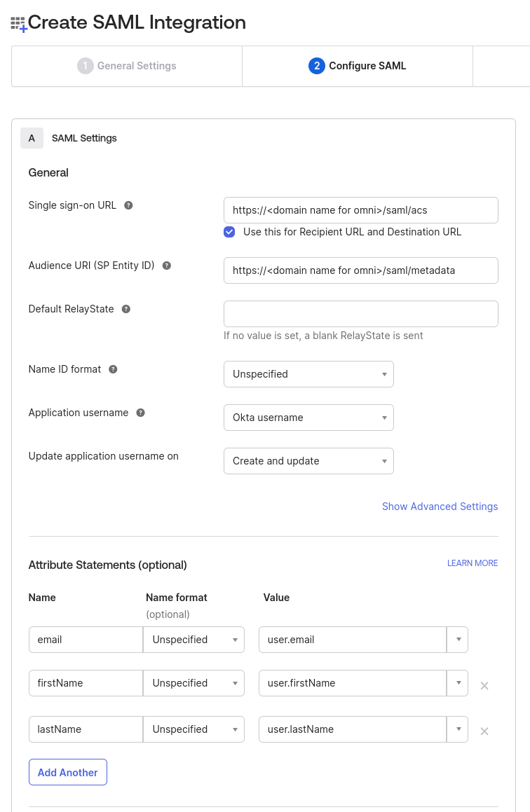The image size is (530, 812).
Task: Open the Show Advanced Settings link
Action: click(440, 507)
